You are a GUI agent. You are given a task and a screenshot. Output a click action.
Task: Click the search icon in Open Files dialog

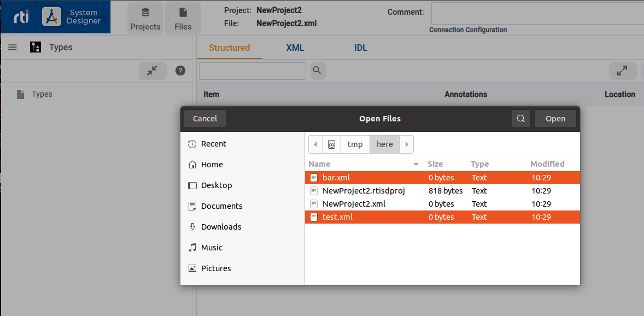click(x=521, y=119)
